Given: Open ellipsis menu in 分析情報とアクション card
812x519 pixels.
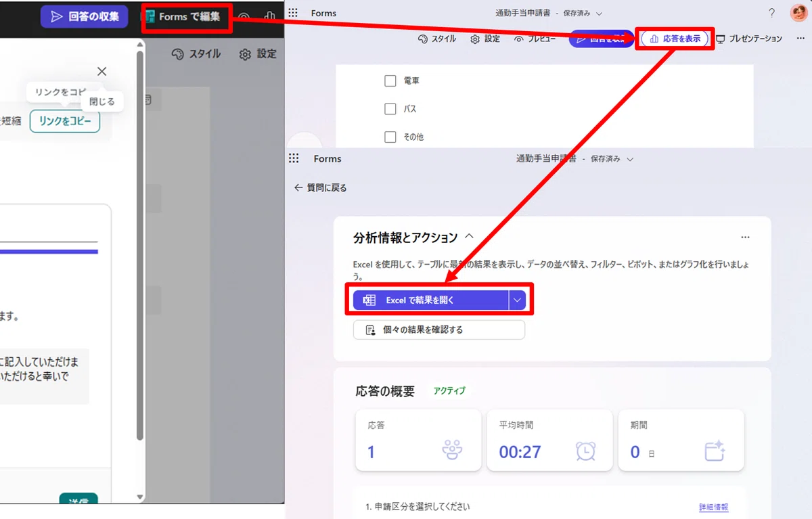Looking at the screenshot, I should [745, 238].
